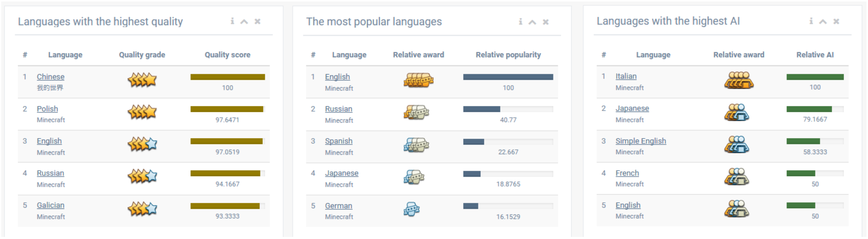
Task: Open Russian link in quality table
Action: 50,173
